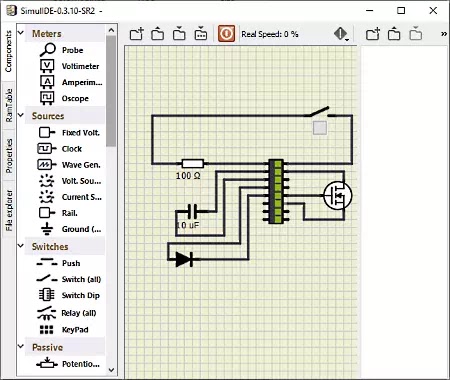The width and height of the screenshot is (450, 380).
Task: Toggle the switch button on the circuit
Action: [320, 128]
